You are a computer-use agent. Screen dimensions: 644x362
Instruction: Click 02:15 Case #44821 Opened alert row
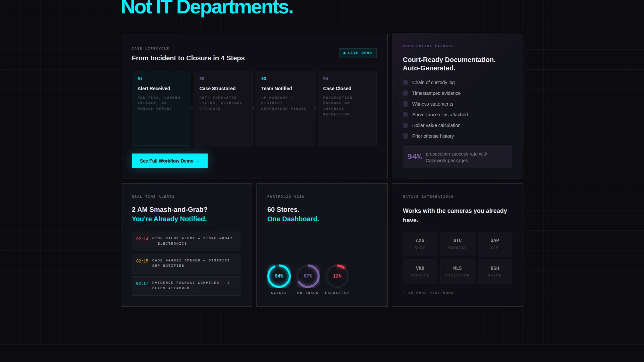(186, 263)
